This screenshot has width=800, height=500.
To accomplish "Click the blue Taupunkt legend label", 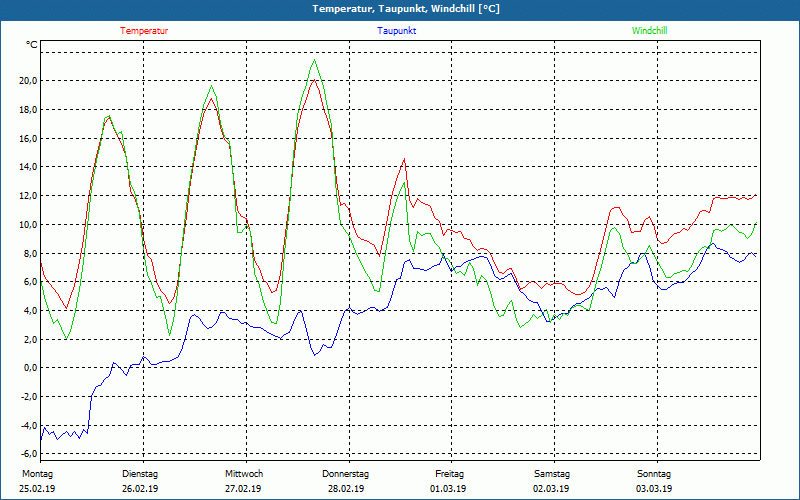I will coord(396,31).
